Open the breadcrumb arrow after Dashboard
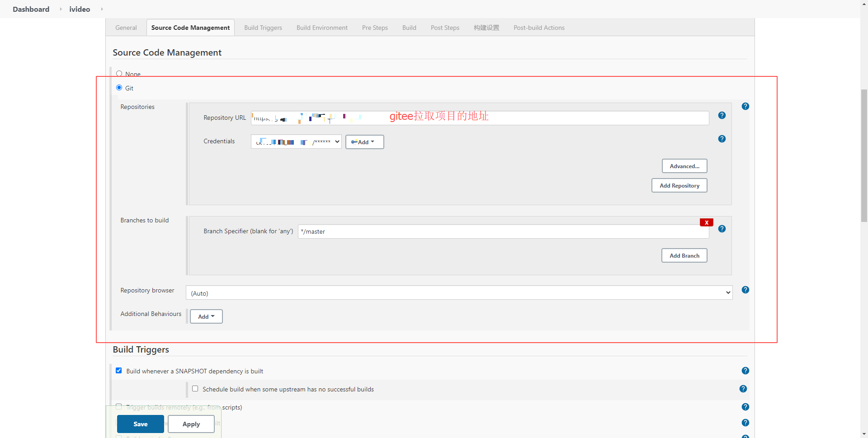868x438 pixels. (61, 9)
